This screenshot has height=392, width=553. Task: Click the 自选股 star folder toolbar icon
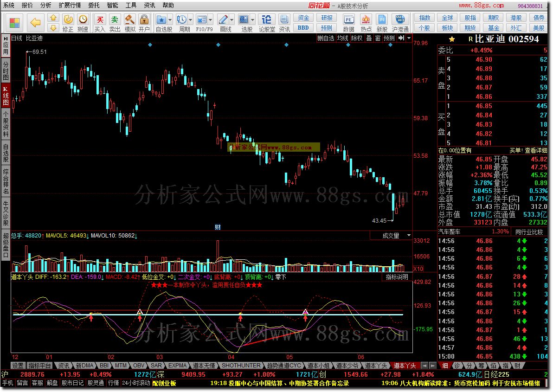[161, 19]
